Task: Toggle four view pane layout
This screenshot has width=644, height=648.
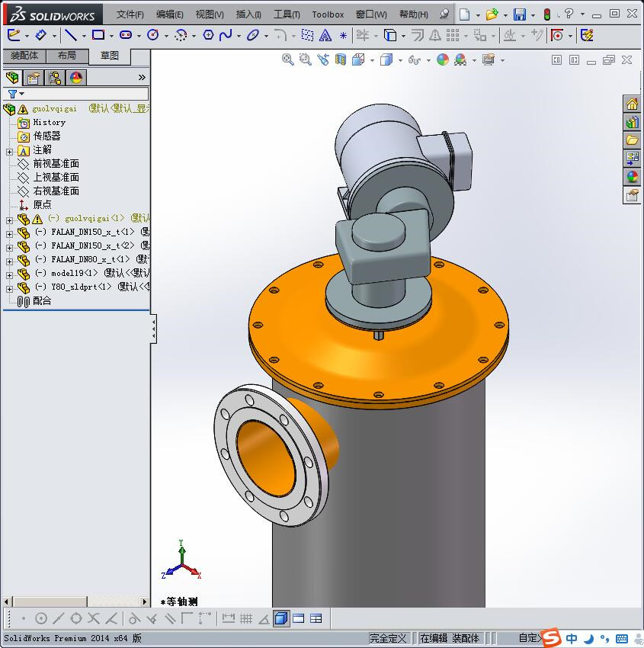Action: point(316,619)
